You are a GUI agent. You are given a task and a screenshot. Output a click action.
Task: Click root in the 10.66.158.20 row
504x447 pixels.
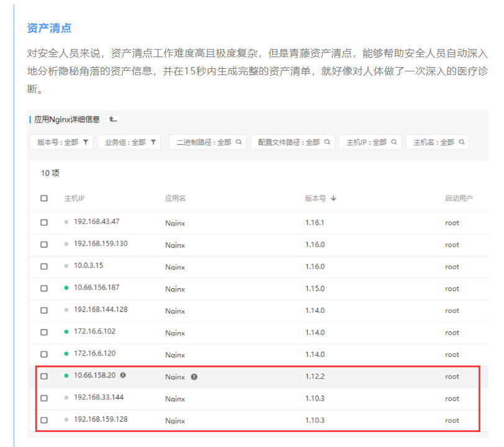tap(452, 377)
